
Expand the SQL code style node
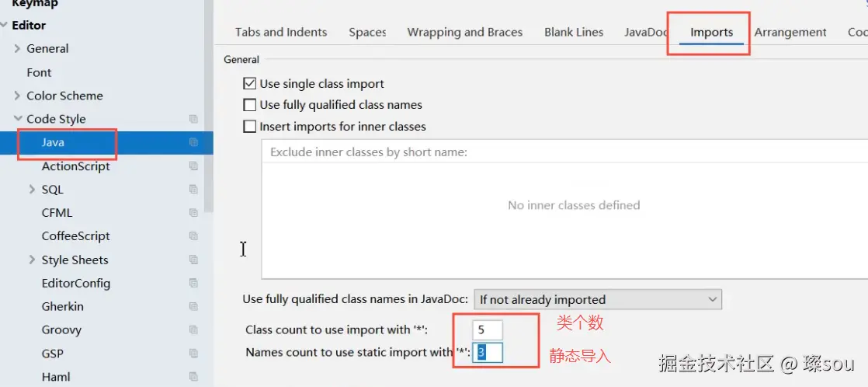pyautogui.click(x=32, y=189)
